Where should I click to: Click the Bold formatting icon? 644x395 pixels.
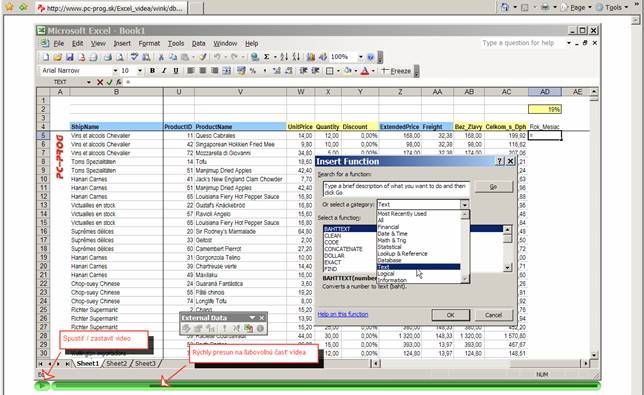point(152,71)
